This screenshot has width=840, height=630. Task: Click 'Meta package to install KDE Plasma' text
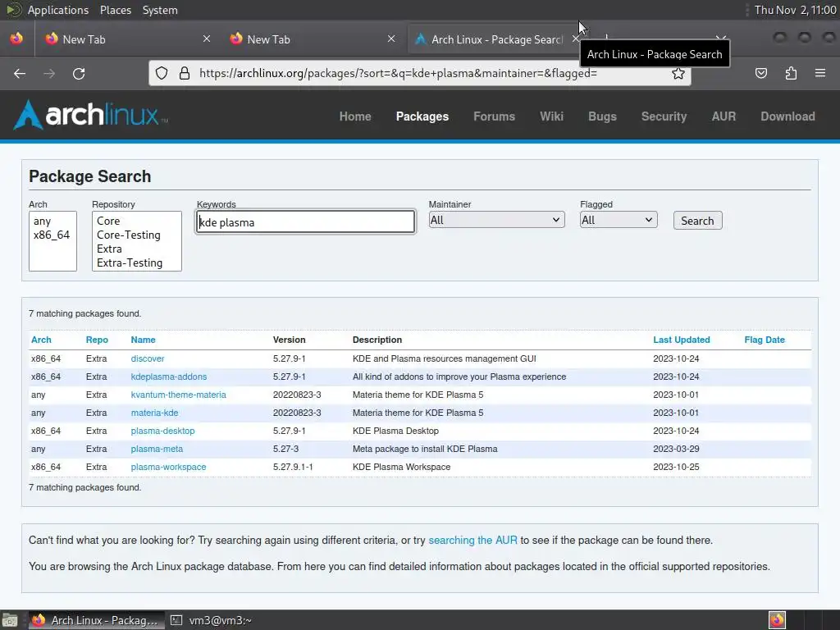click(425, 449)
